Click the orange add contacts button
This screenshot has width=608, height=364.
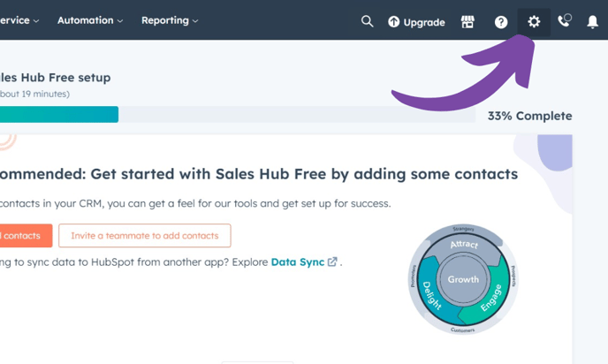click(21, 236)
